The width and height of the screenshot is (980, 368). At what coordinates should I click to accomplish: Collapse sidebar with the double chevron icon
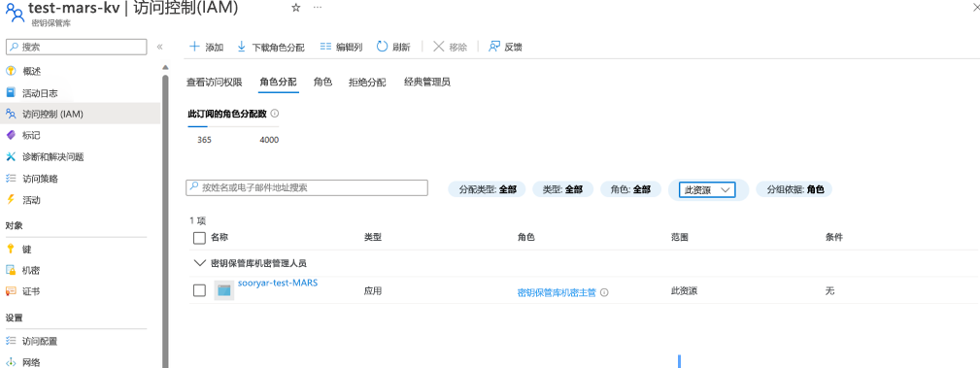159,47
